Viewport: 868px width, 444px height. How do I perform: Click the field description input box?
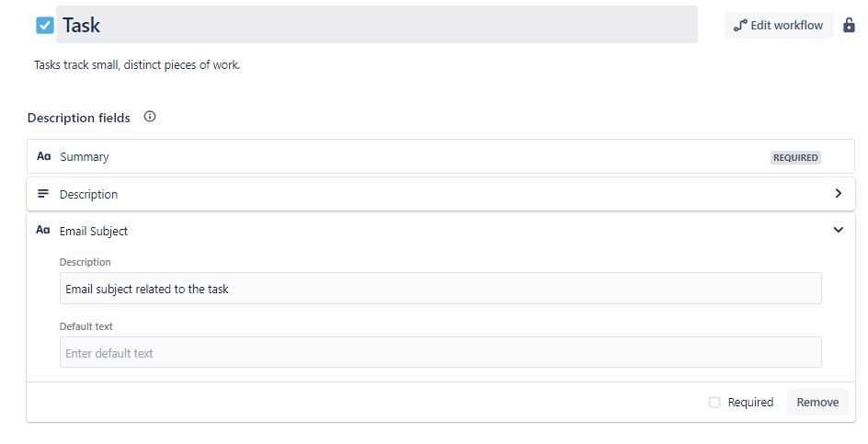point(440,288)
